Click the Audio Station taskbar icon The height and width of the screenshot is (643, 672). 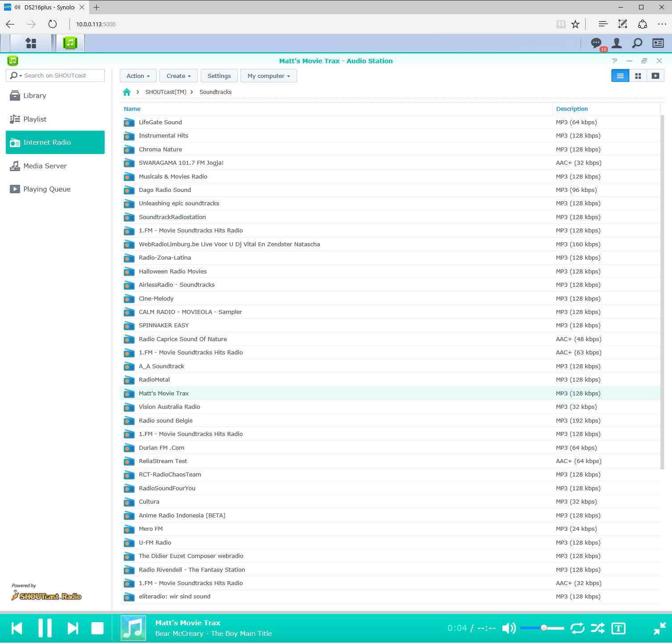click(x=70, y=43)
